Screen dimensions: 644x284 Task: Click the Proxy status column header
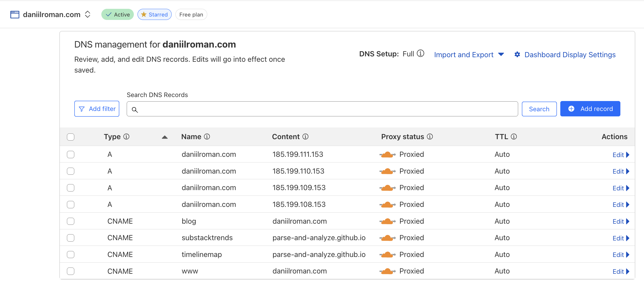[403, 137]
